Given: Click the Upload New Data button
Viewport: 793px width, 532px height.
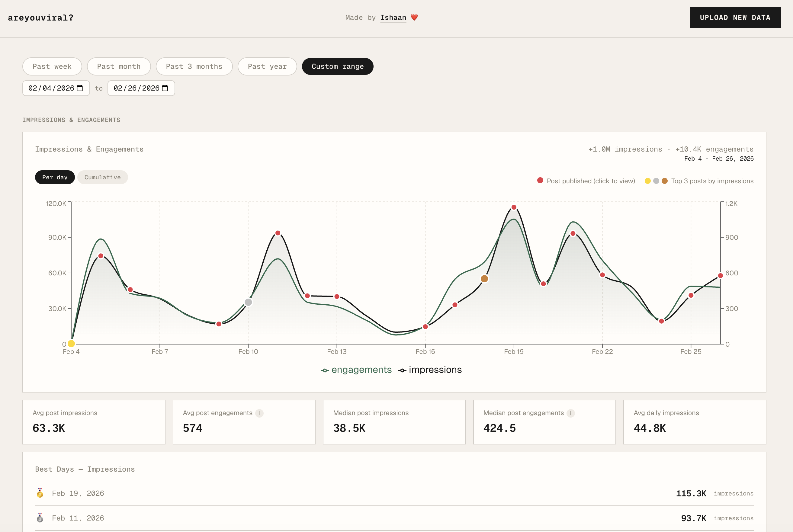Looking at the screenshot, I should [x=735, y=18].
